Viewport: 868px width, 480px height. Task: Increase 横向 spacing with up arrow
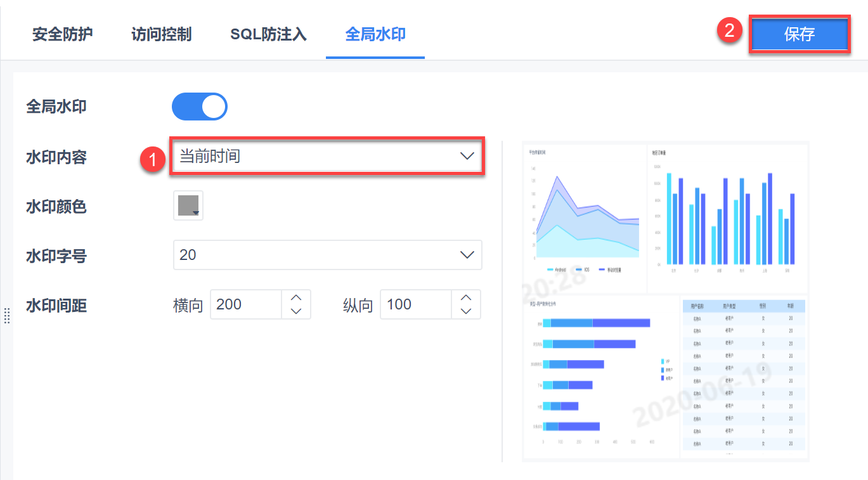coord(295,297)
